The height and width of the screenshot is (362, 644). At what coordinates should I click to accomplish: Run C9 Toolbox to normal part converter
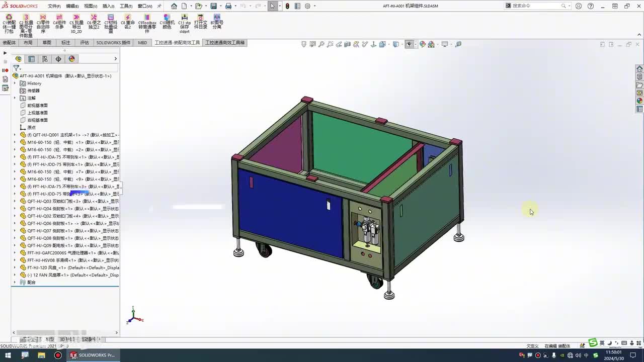click(147, 24)
